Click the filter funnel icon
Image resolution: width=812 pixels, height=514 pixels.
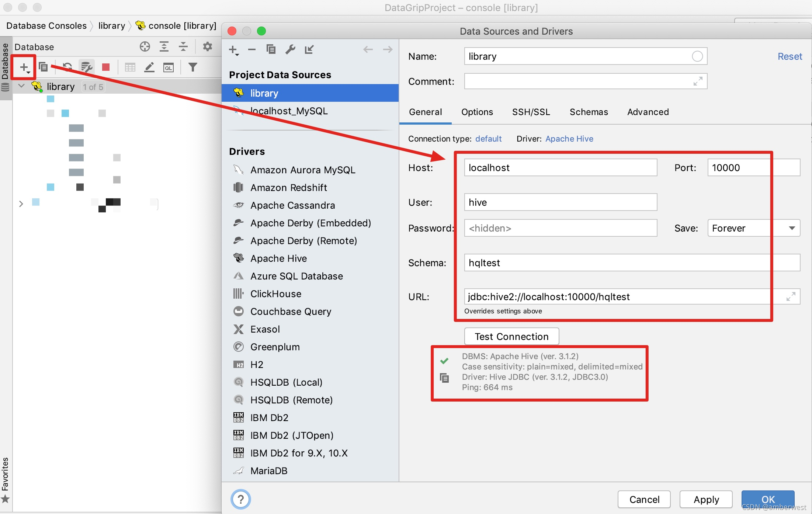point(192,67)
